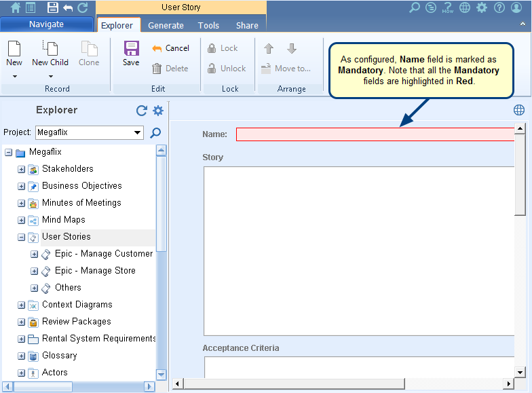Viewport: 532px width, 393px height.
Task: Click the Delete button
Action: [x=170, y=69]
